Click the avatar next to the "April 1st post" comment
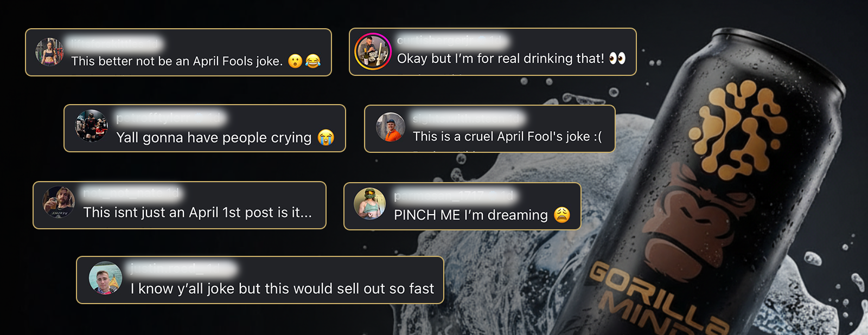Viewport: 868px width, 335px height. click(x=59, y=202)
